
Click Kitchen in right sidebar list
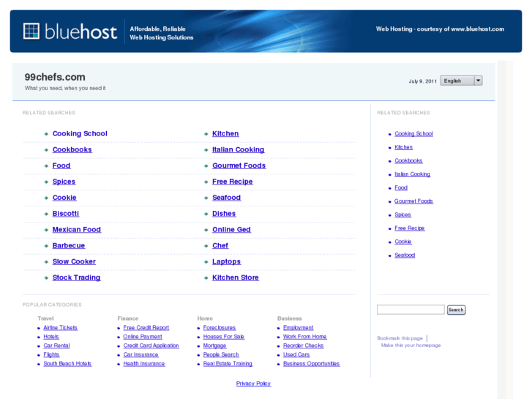click(403, 147)
